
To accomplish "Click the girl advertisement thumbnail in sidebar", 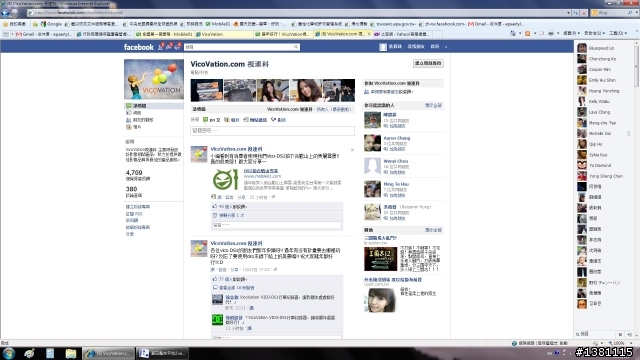I will pyautogui.click(x=380, y=300).
